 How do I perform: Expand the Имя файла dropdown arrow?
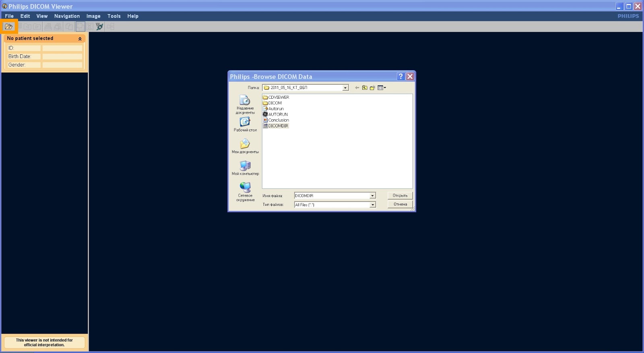click(x=372, y=195)
